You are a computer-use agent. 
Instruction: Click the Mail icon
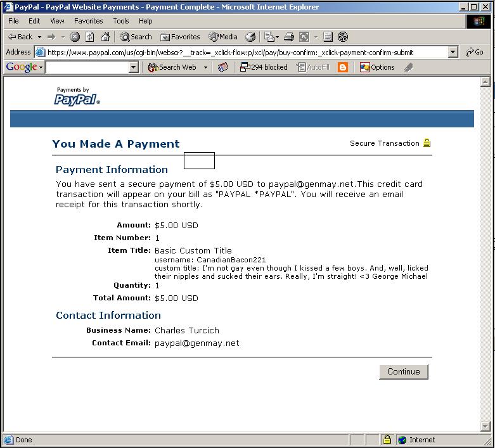269,37
